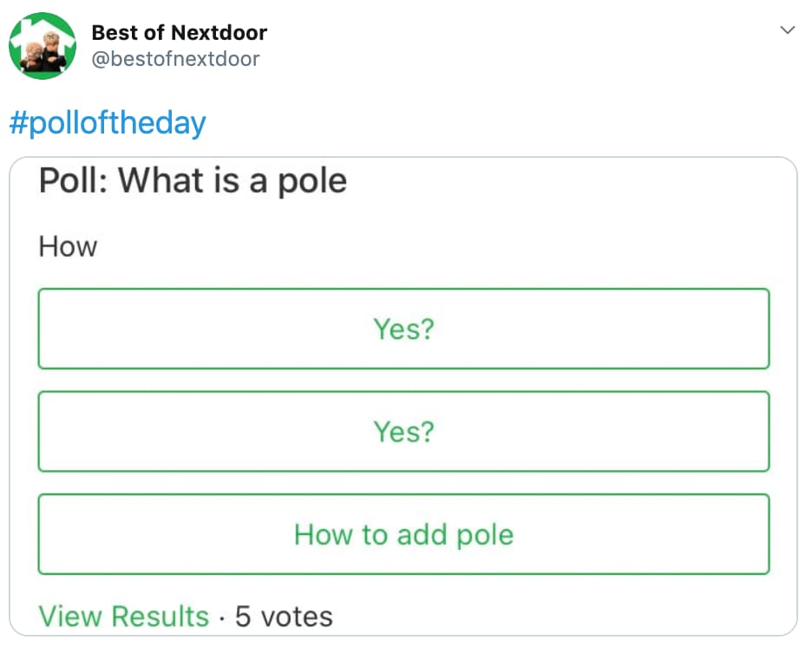Image resolution: width=812 pixels, height=653 pixels.
Task: Click the 5 votes count label
Action: click(x=284, y=616)
